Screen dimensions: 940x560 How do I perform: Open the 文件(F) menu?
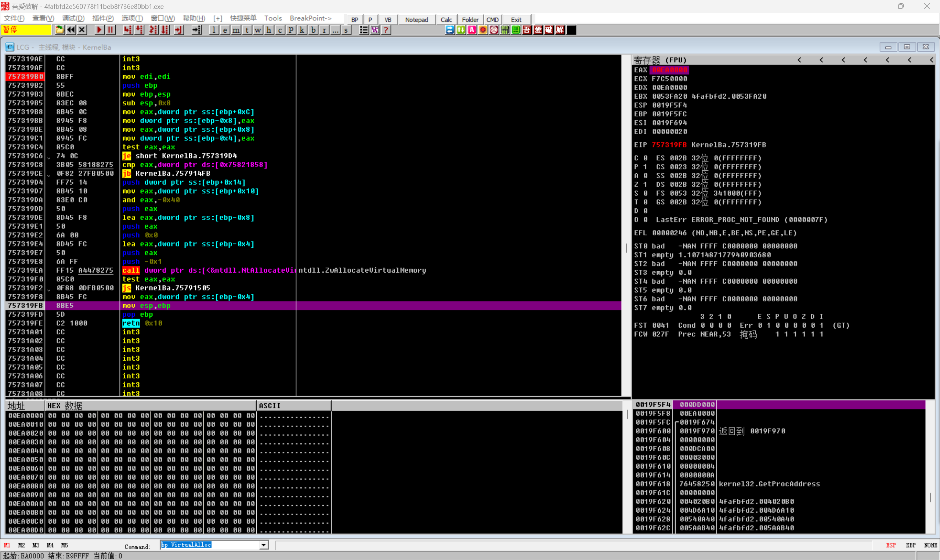[14, 18]
